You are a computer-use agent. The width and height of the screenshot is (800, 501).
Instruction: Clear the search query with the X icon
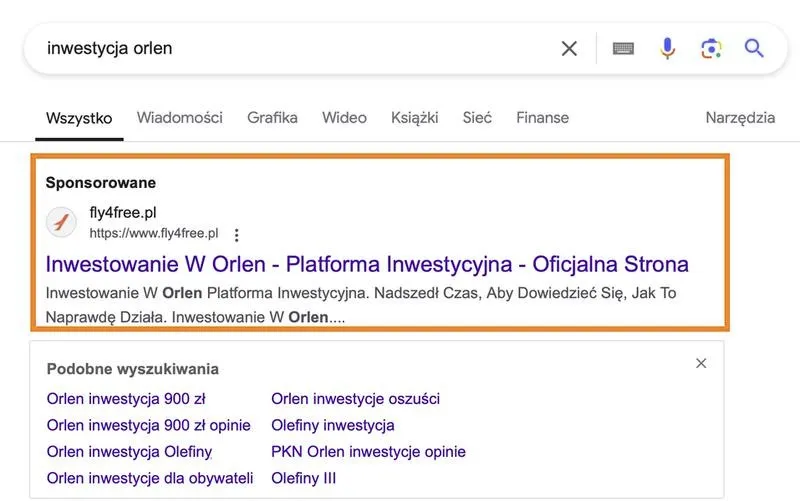click(x=569, y=48)
